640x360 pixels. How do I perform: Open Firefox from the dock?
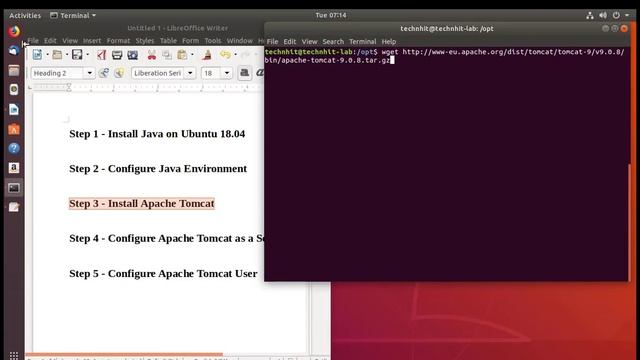click(14, 31)
